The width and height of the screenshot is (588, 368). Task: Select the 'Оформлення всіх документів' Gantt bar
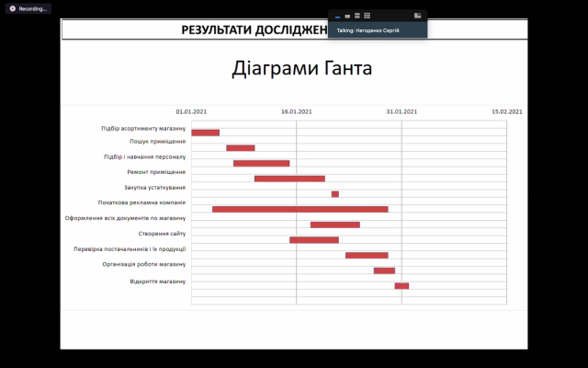coord(335,224)
